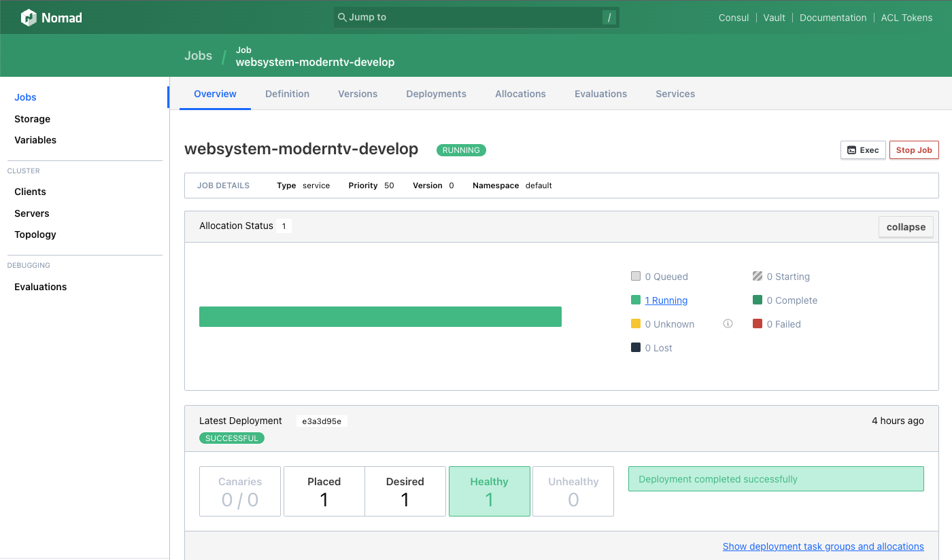Click the Jobs breadcrumb

[x=198, y=56]
